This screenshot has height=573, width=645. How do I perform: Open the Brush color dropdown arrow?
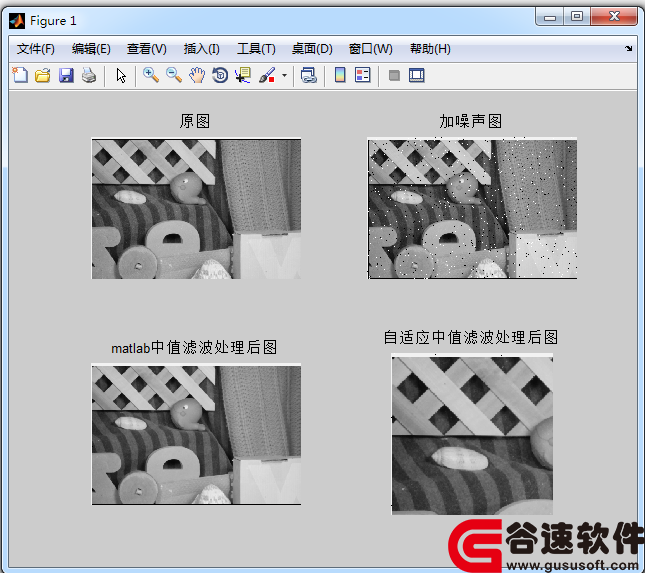coord(284,75)
